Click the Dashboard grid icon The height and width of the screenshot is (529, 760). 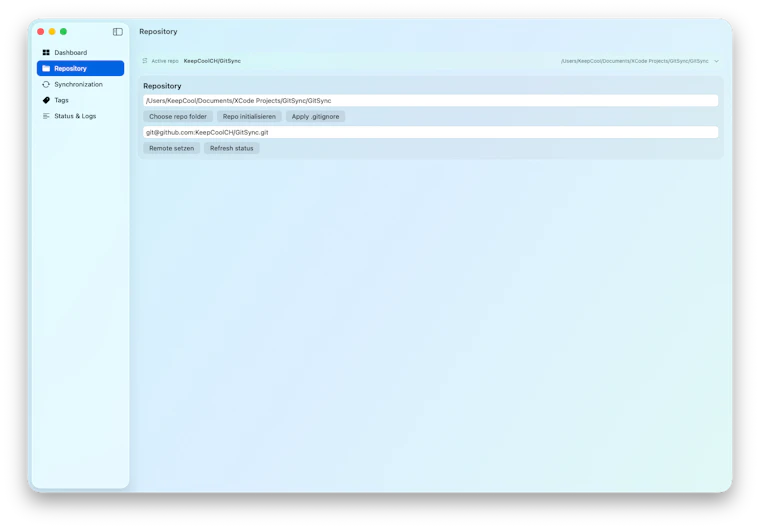[46, 52]
